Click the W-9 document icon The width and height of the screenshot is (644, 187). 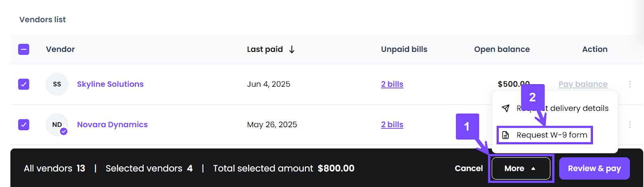tap(506, 135)
